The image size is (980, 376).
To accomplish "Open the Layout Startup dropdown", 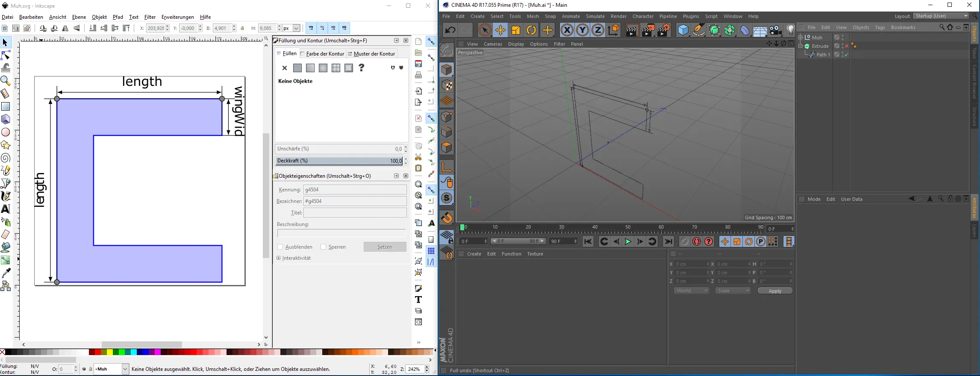I will [x=942, y=16].
